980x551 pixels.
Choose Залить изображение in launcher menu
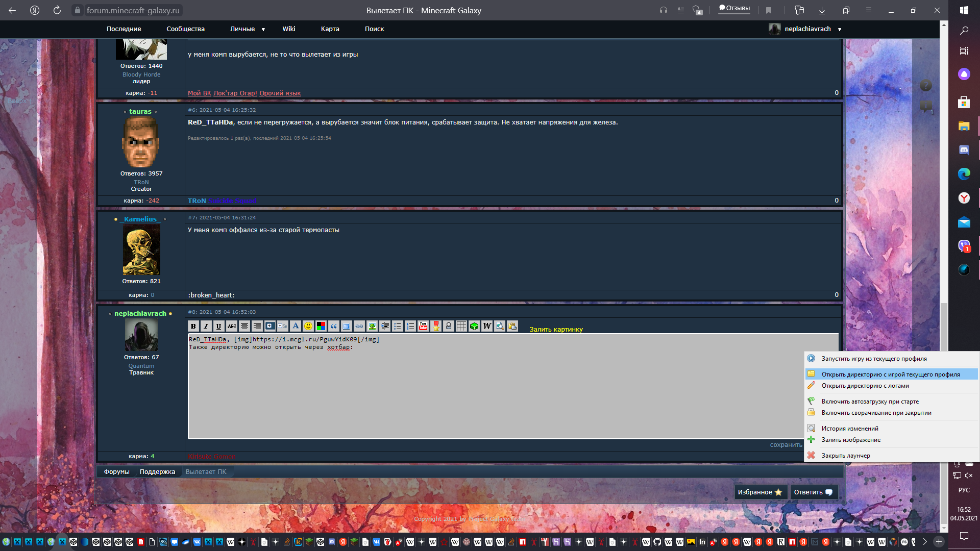pyautogui.click(x=892, y=440)
